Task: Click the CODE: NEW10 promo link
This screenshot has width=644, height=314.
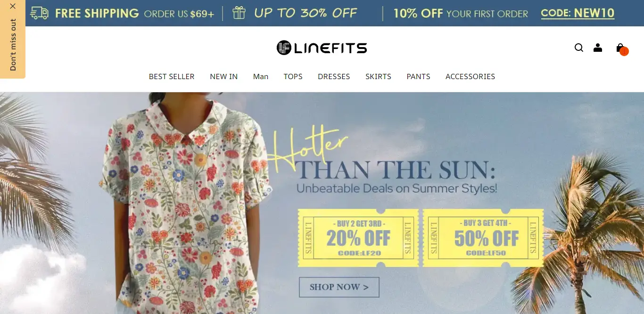Action: click(x=578, y=13)
